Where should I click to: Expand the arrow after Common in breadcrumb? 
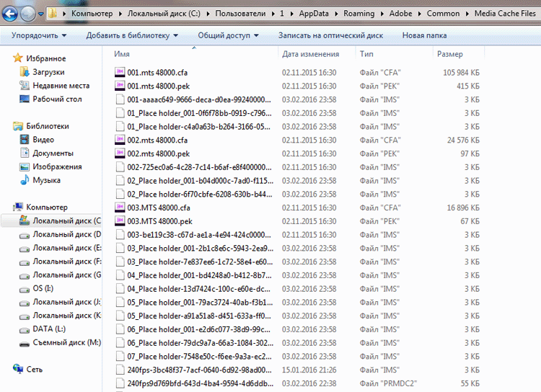[467, 14]
